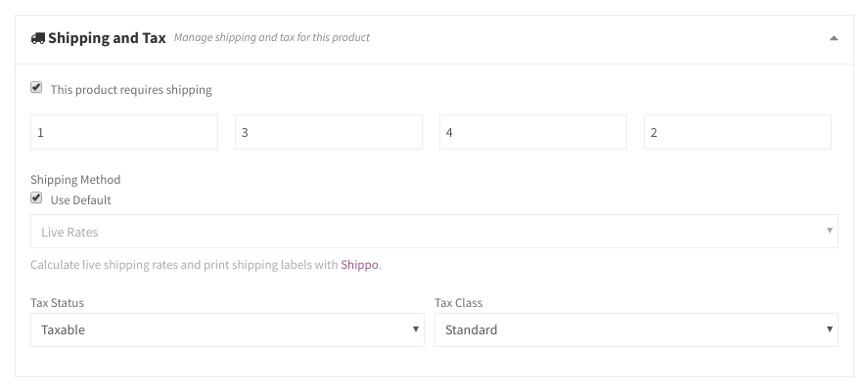Click the truck icon beside Shipping and Tax
This screenshot has height=392, width=868.
click(37, 38)
